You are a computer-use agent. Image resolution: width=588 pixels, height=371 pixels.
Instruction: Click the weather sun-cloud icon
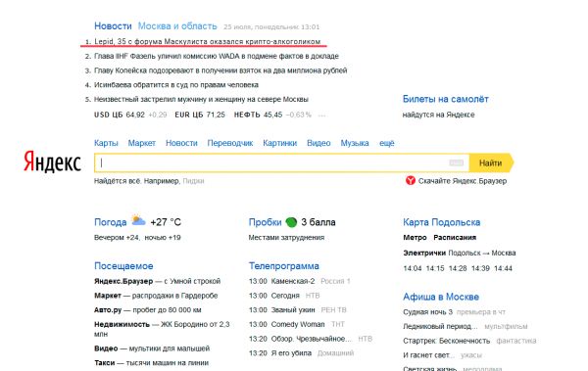coord(138,220)
